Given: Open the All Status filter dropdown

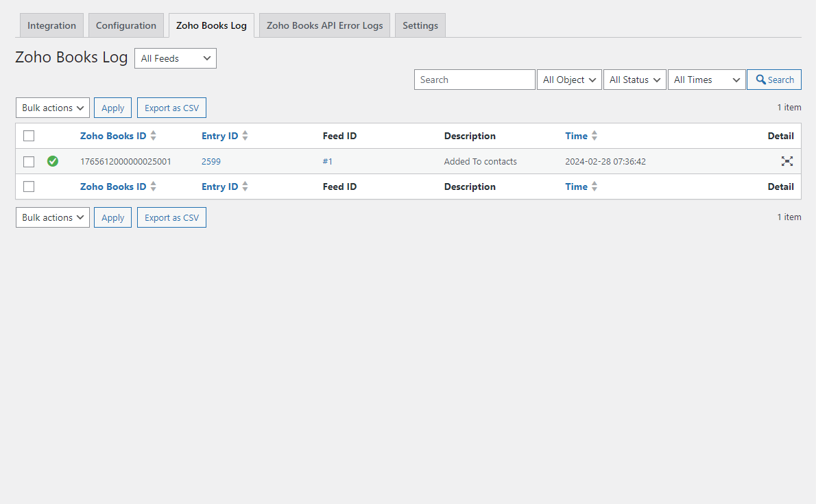Looking at the screenshot, I should pyautogui.click(x=635, y=80).
